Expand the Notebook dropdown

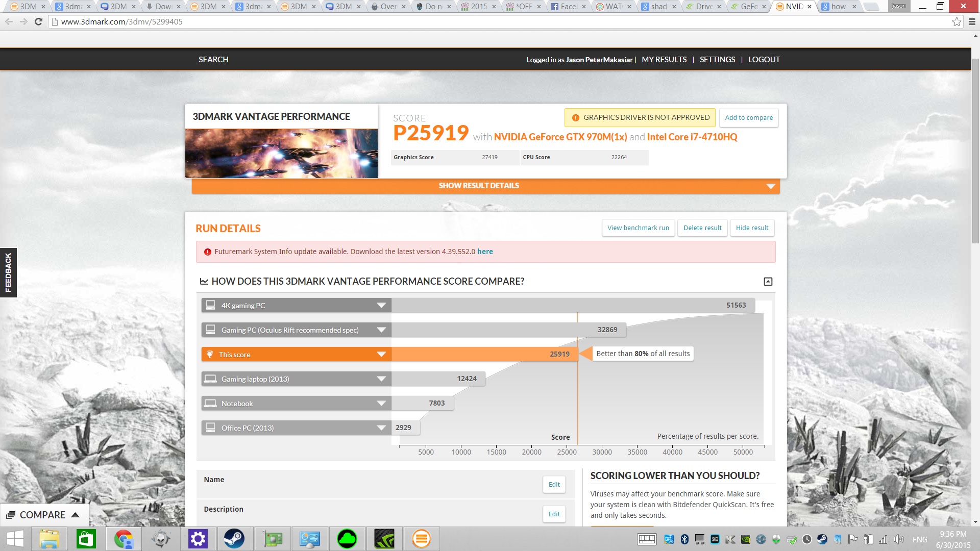coord(381,404)
